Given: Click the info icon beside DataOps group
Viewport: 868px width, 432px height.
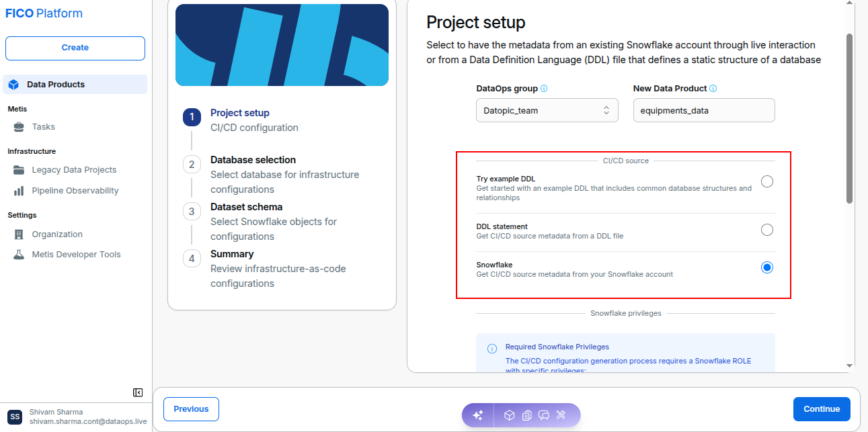Looking at the screenshot, I should tap(544, 89).
